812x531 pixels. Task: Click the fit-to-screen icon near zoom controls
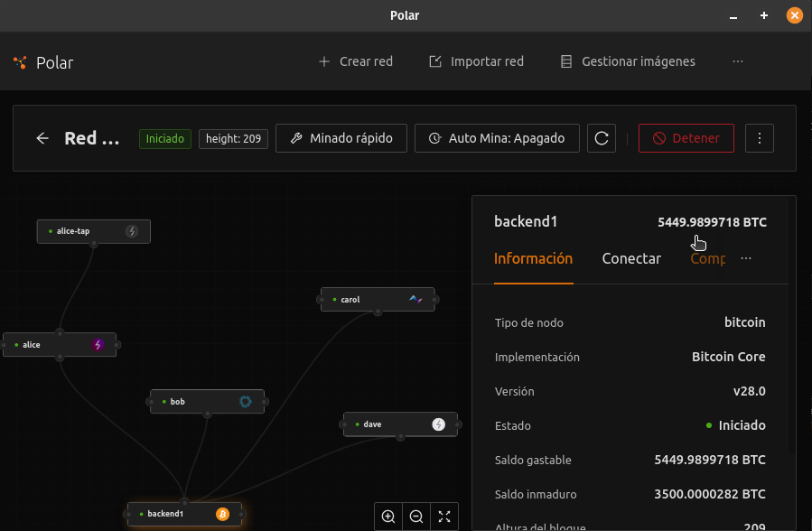click(443, 517)
